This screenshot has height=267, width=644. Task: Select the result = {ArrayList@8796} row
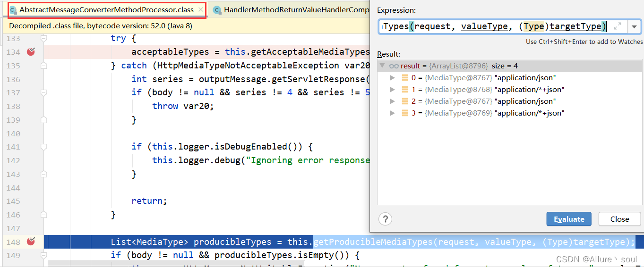coord(510,66)
